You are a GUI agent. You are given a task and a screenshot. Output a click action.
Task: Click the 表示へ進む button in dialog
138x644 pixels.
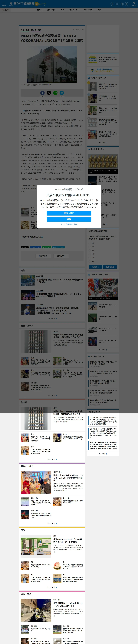(69, 213)
